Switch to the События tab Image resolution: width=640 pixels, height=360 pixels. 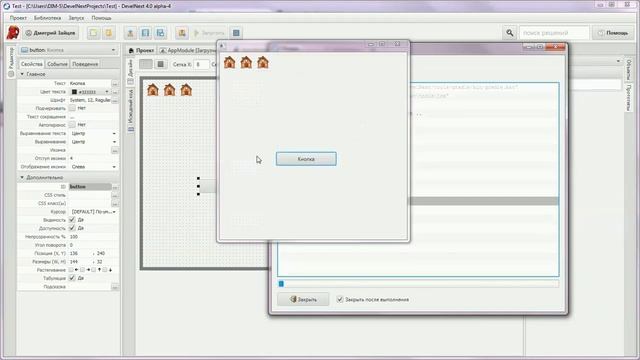57,64
